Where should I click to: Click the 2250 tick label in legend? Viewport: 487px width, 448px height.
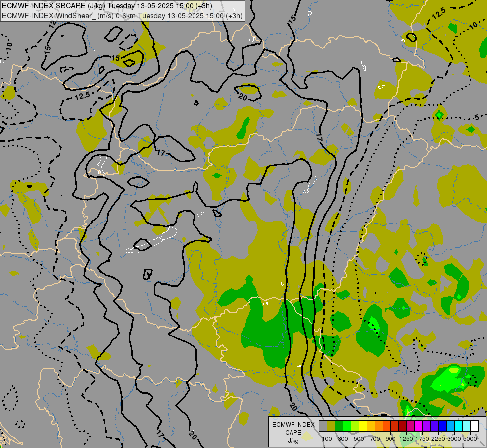coord(438,439)
